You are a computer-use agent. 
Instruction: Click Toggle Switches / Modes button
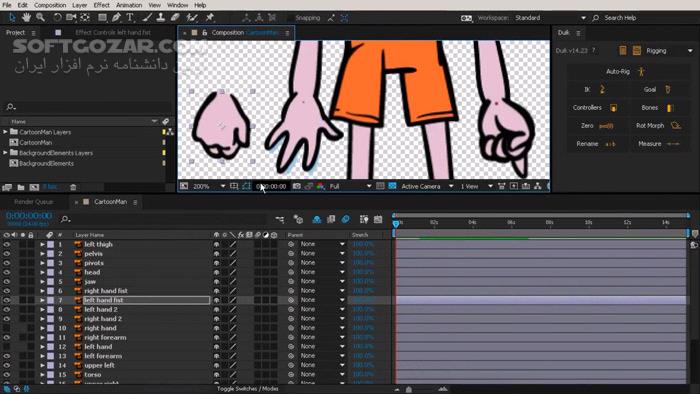[x=247, y=389]
